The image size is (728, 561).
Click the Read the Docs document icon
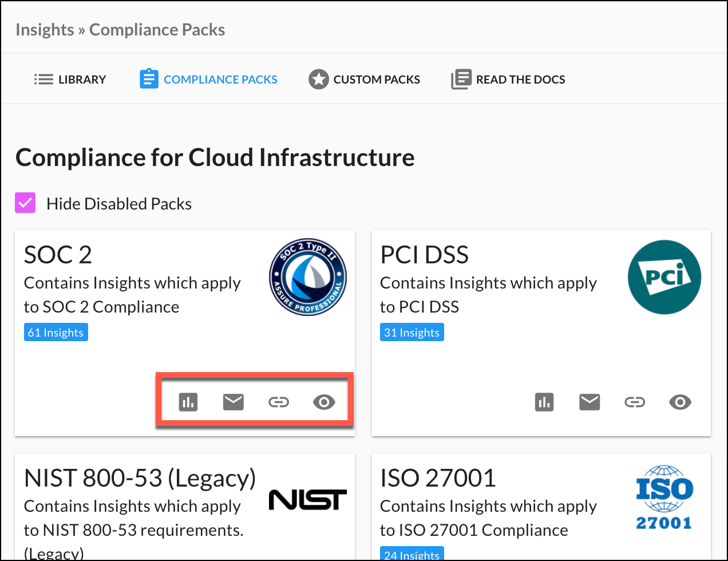coord(461,79)
